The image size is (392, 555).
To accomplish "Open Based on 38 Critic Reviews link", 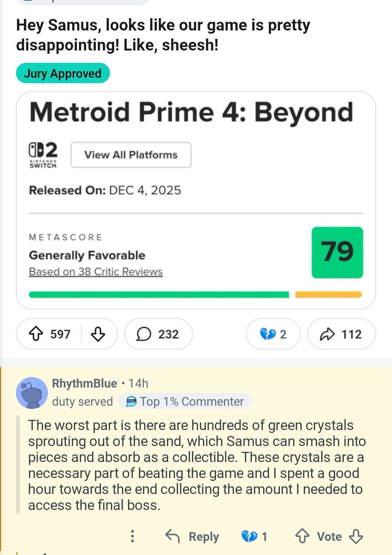I will point(96,272).
